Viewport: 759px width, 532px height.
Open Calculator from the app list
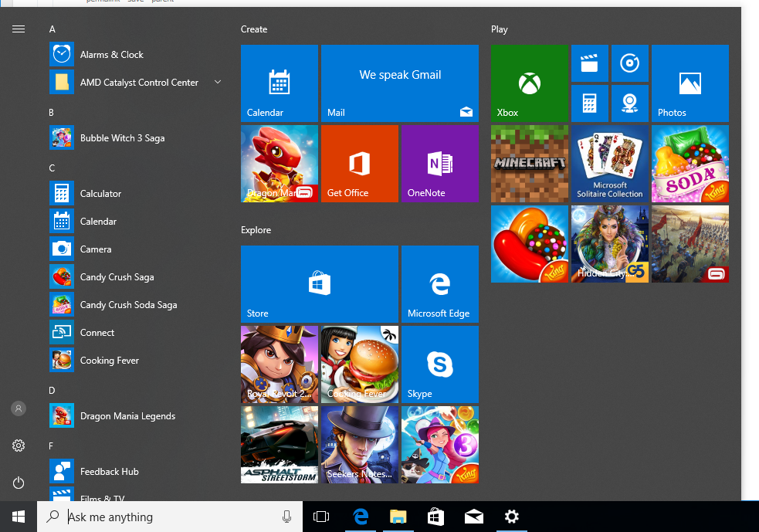tap(136, 194)
